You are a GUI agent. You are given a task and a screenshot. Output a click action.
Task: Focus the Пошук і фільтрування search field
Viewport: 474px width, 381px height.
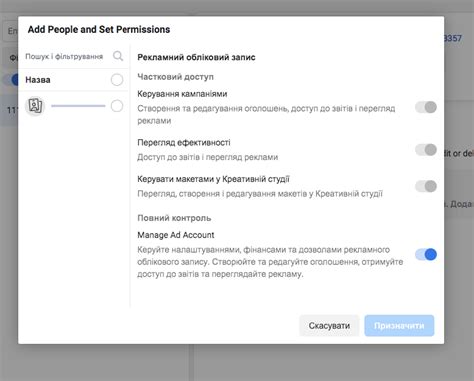pyautogui.click(x=68, y=56)
